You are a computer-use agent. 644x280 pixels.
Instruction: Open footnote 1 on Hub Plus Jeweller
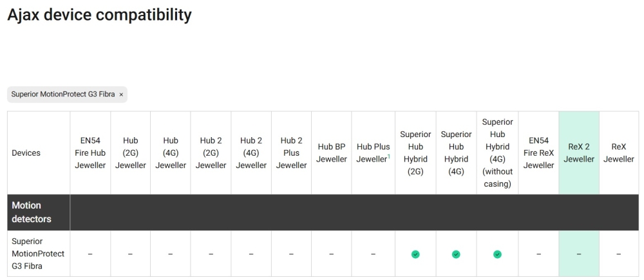pyautogui.click(x=388, y=156)
